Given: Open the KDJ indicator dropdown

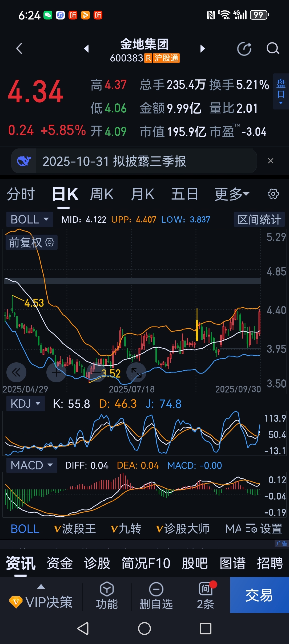Looking at the screenshot, I should (26, 403).
